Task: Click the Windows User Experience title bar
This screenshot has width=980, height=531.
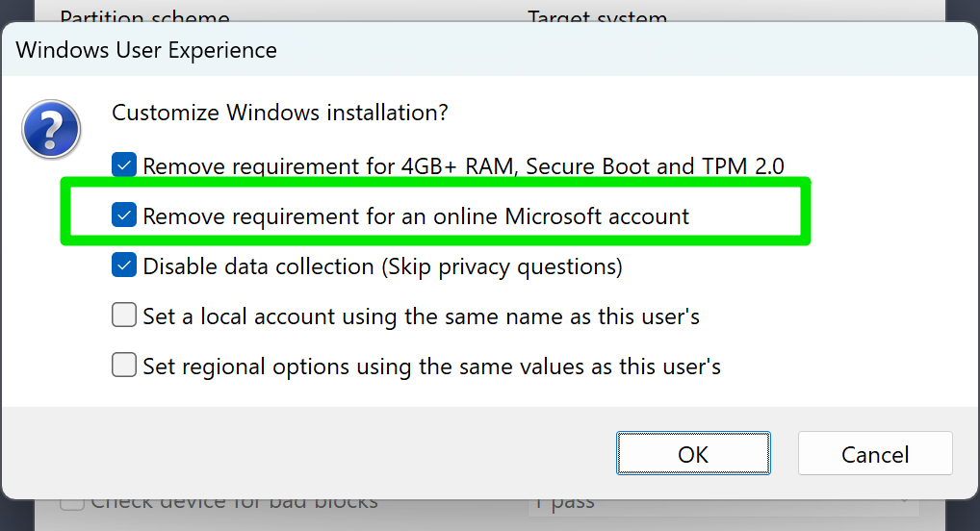Action: point(490,50)
